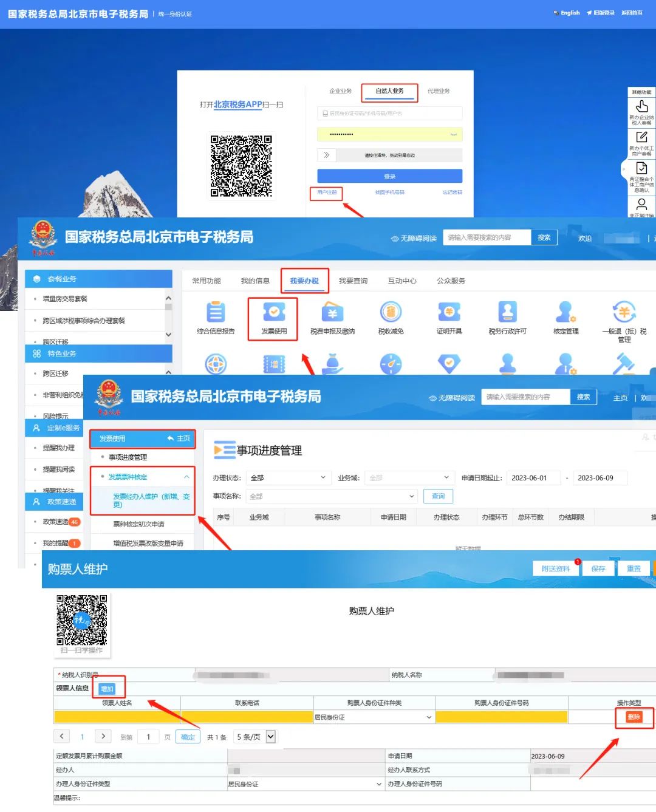Image resolution: width=656 pixels, height=812 pixels.
Task: Switch to the 公众服务 tab
Action: click(451, 281)
